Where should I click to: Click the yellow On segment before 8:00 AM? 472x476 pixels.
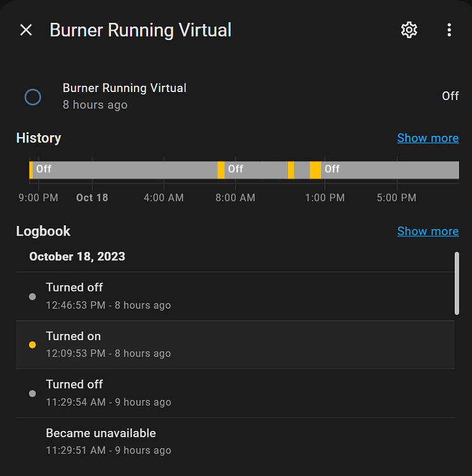point(221,170)
